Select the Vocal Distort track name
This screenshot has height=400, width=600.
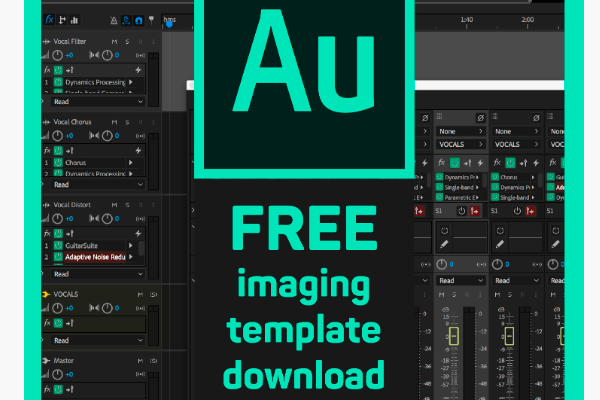72,205
